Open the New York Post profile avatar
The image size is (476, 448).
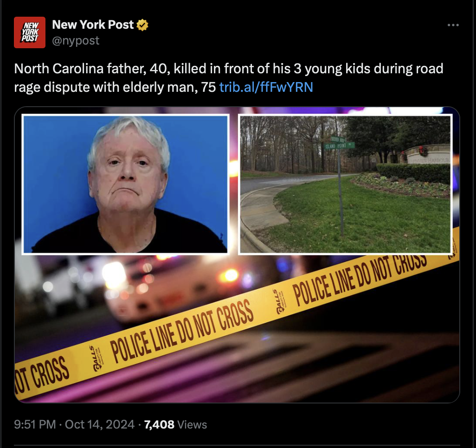[29, 32]
